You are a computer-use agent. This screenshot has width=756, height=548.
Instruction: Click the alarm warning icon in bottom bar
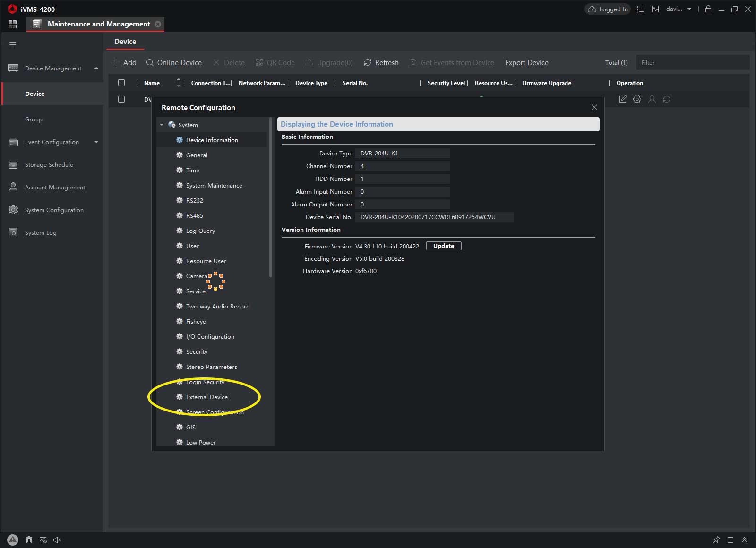click(x=13, y=539)
